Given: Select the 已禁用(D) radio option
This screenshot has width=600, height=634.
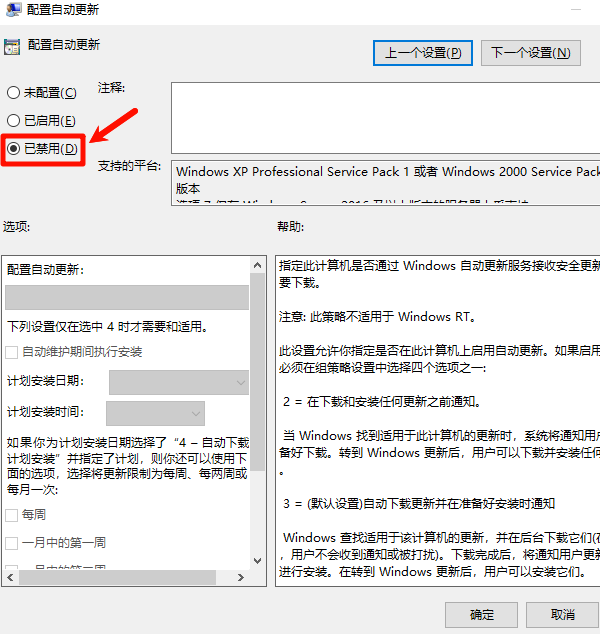Looking at the screenshot, I should (42, 148).
